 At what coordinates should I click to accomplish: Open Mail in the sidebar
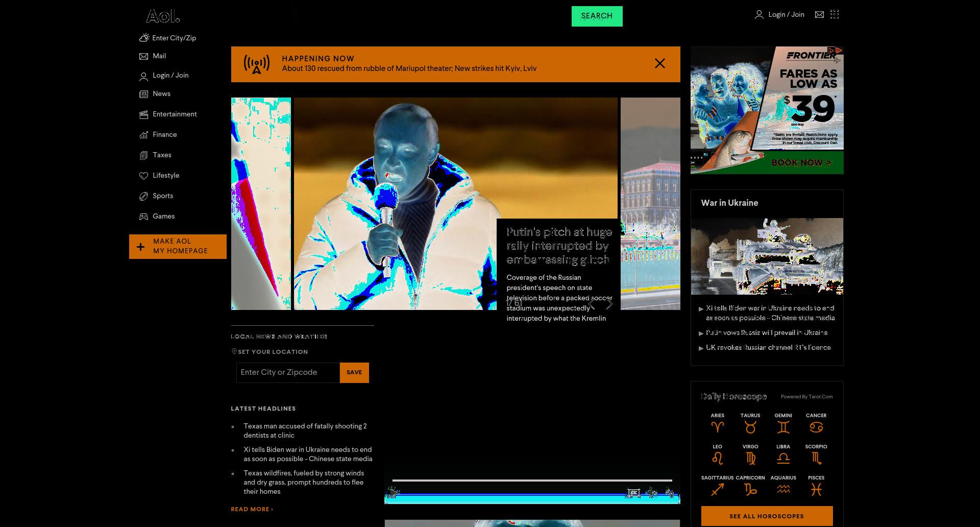[x=159, y=56]
